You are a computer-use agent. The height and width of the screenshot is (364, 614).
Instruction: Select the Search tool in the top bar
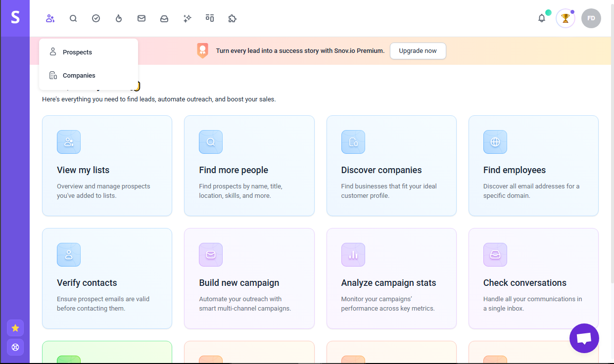point(73,18)
